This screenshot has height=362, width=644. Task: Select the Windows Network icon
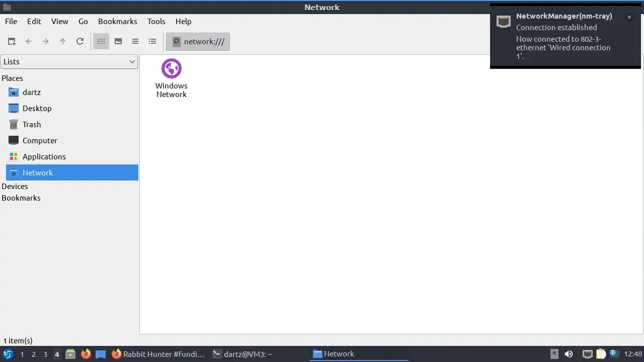[x=172, y=68]
